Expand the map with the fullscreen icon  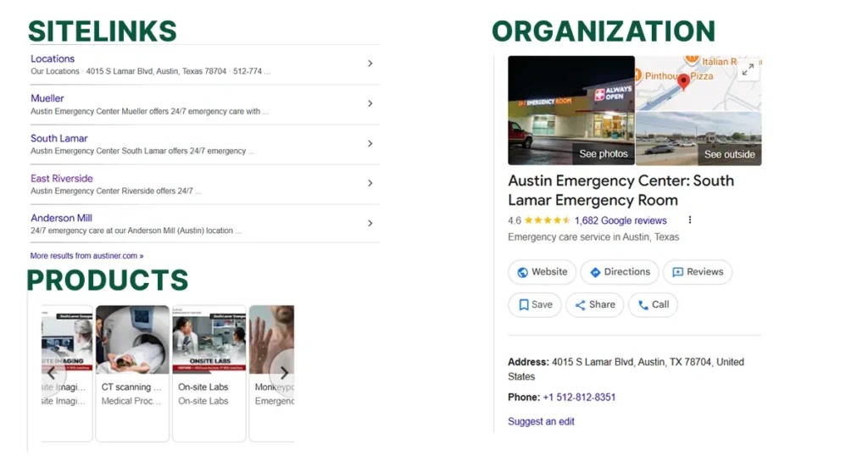[748, 70]
